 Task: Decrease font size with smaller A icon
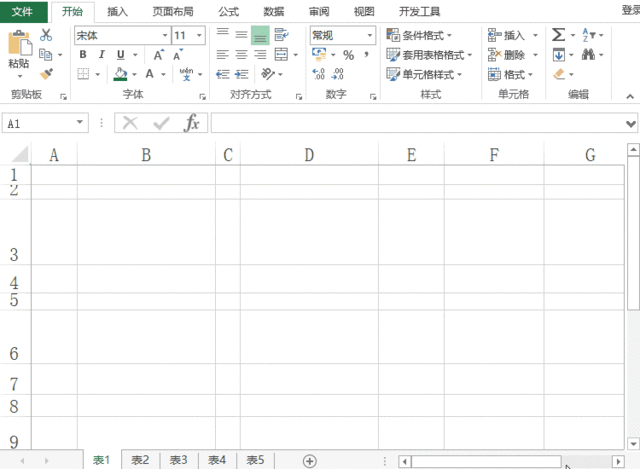[178, 55]
